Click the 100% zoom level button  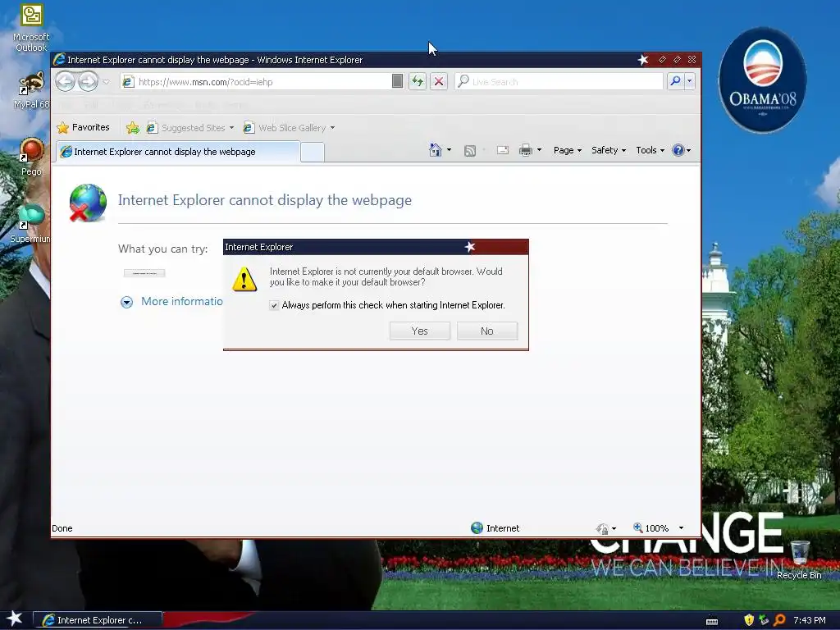click(651, 528)
